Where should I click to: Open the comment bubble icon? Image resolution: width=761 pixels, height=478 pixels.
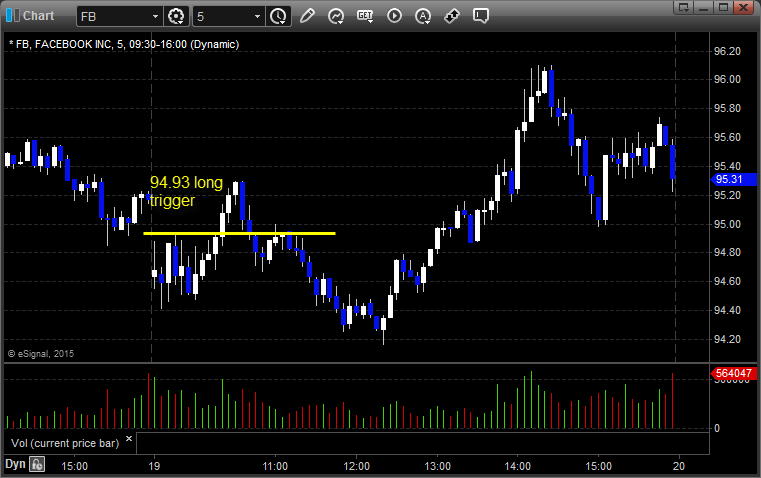pyautogui.click(x=480, y=16)
